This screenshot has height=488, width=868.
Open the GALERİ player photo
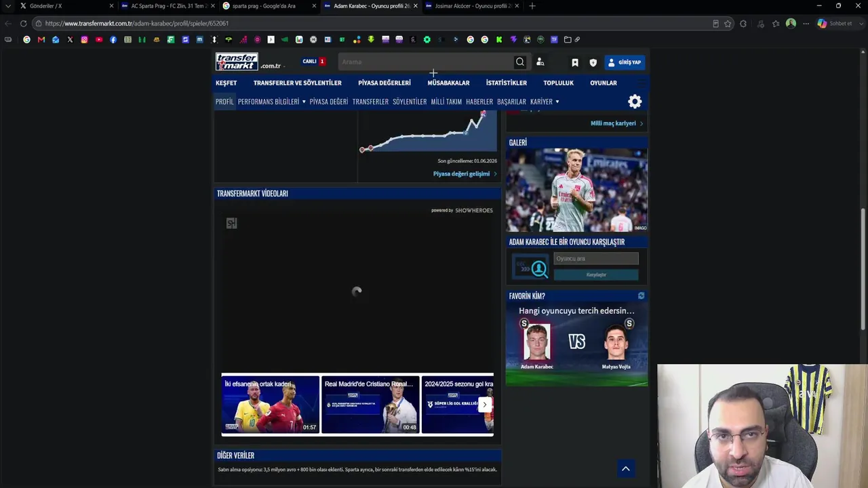click(x=576, y=190)
